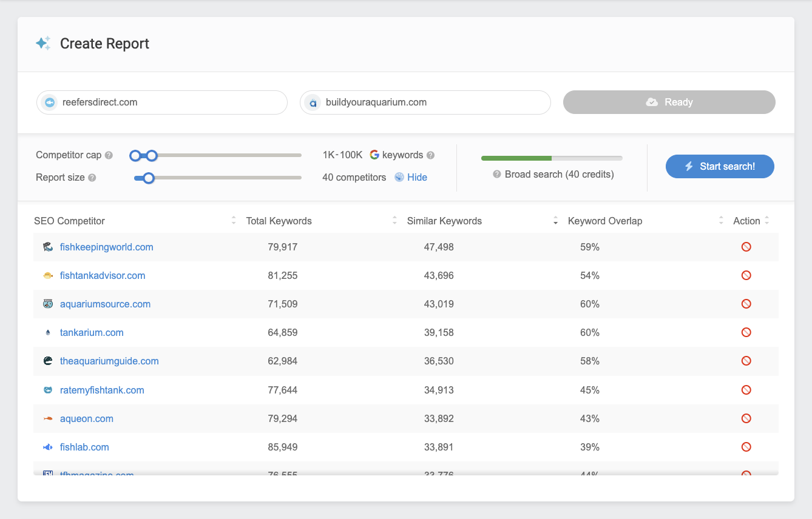Click help icon next to Competitor cap
The image size is (812, 519).
(x=109, y=155)
